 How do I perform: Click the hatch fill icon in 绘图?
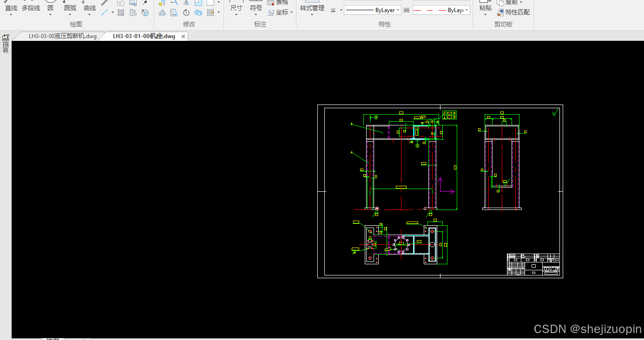coord(121,13)
